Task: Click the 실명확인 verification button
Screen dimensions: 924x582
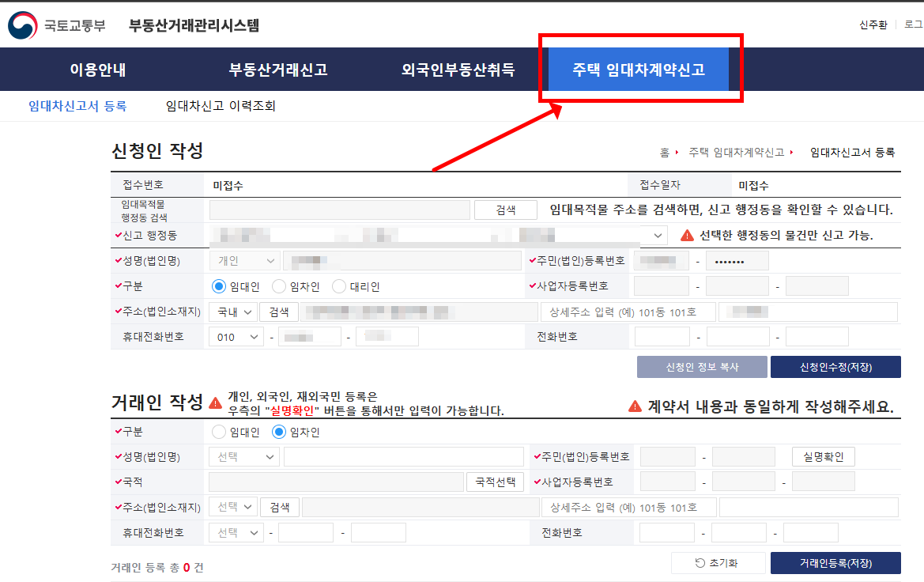Action: tap(823, 456)
